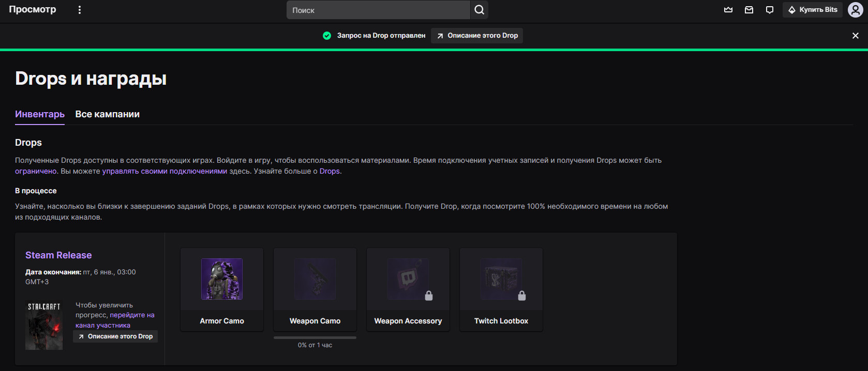Click the Twitch Lootbox label
The width and height of the screenshot is (868, 371).
point(501,321)
